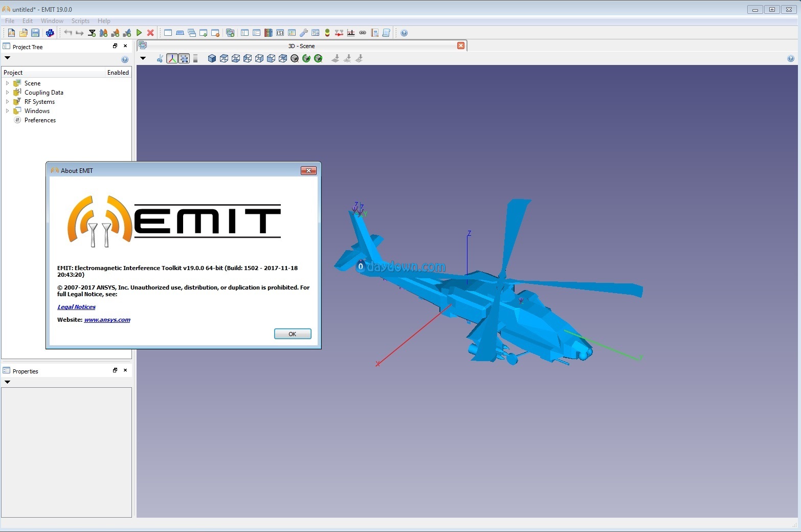The width and height of the screenshot is (801, 532).
Task: Expand the RF Systems tree node
Action: click(x=7, y=101)
